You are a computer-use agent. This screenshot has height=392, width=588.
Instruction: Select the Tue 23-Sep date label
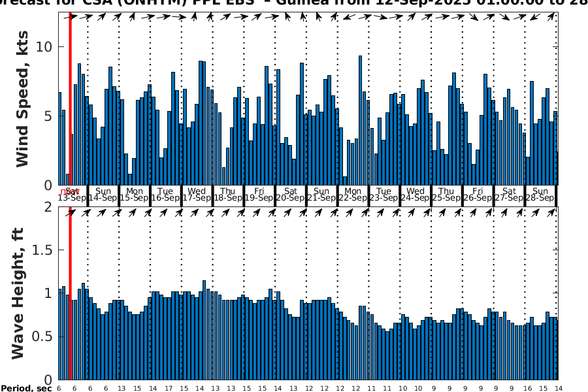(x=384, y=195)
